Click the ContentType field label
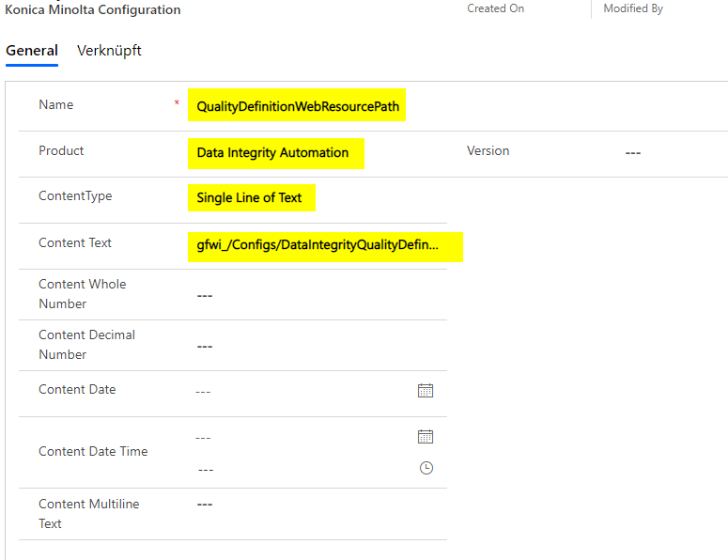The height and width of the screenshot is (560, 728). [75, 196]
